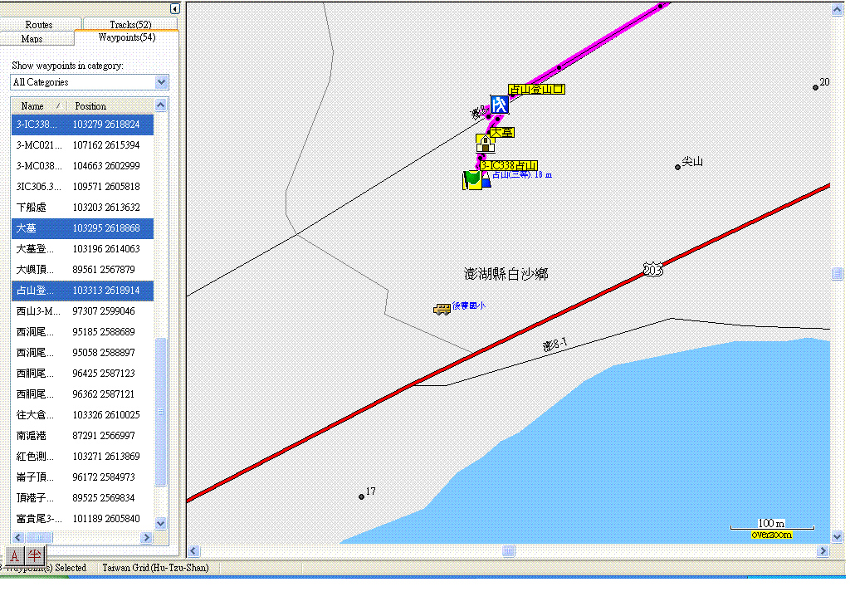850x616 pixels.
Task: Select waypoint at position 96362 2587121
Action: point(82,394)
